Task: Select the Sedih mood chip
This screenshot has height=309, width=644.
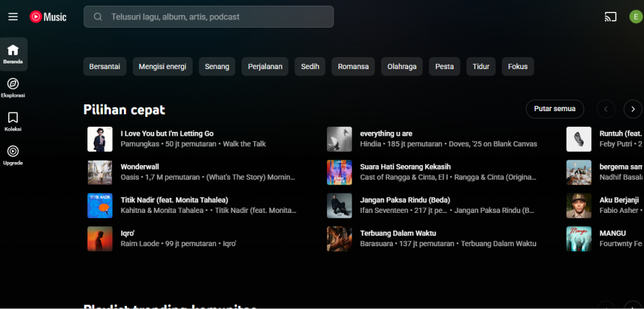Action: point(310,67)
